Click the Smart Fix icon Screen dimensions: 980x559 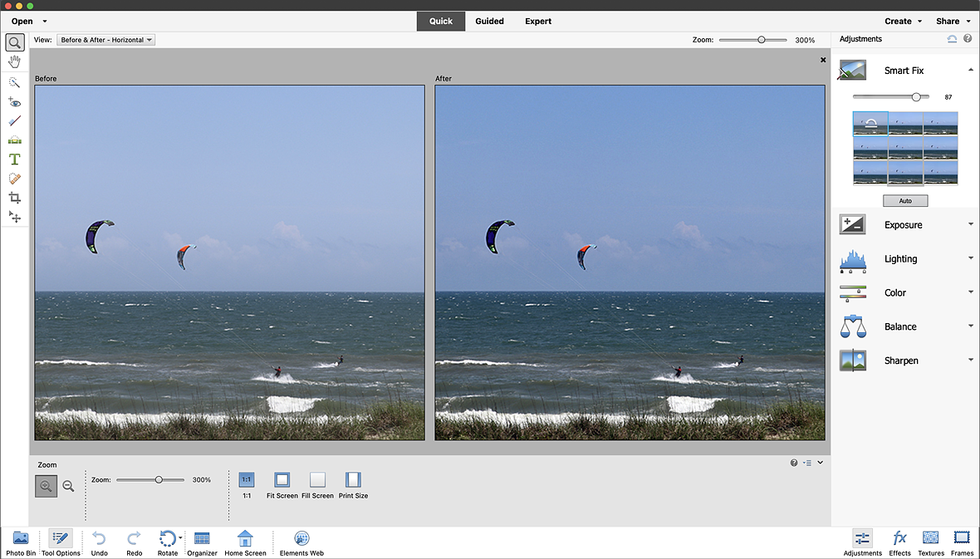(x=852, y=70)
